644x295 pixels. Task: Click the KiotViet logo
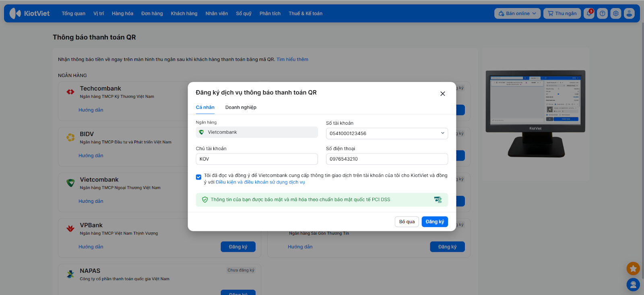pyautogui.click(x=30, y=13)
